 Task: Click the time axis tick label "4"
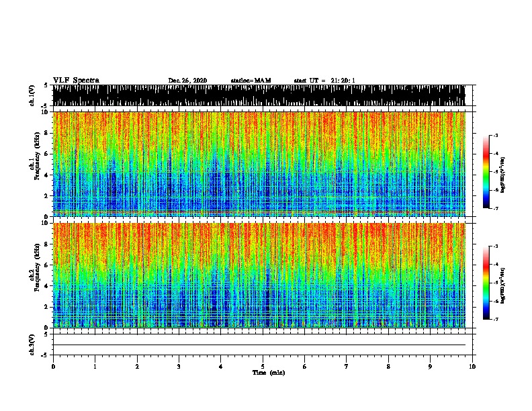coord(221,367)
